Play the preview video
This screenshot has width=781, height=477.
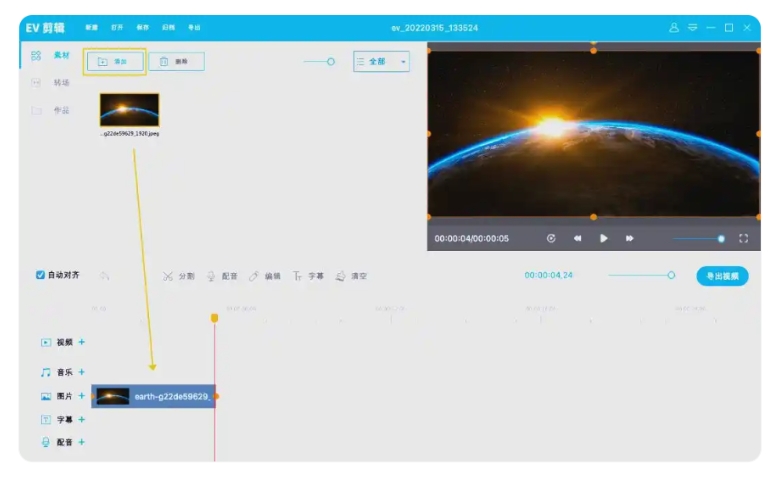(x=604, y=238)
